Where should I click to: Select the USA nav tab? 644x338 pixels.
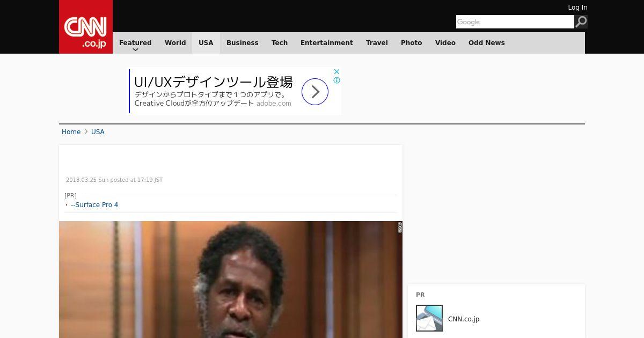point(206,43)
